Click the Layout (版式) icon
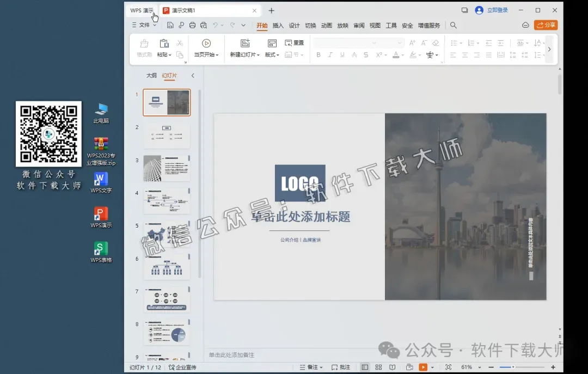This screenshot has width=588, height=374. tap(272, 43)
